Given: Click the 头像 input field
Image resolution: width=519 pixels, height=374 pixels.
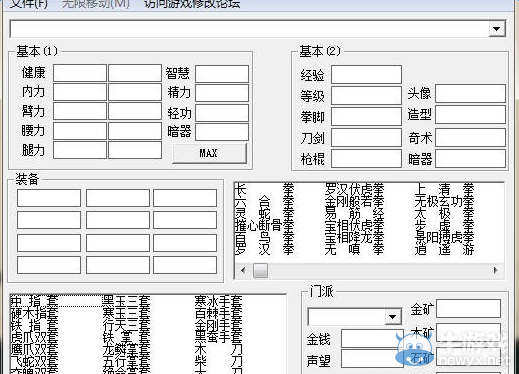Looking at the screenshot, I should [x=470, y=93].
